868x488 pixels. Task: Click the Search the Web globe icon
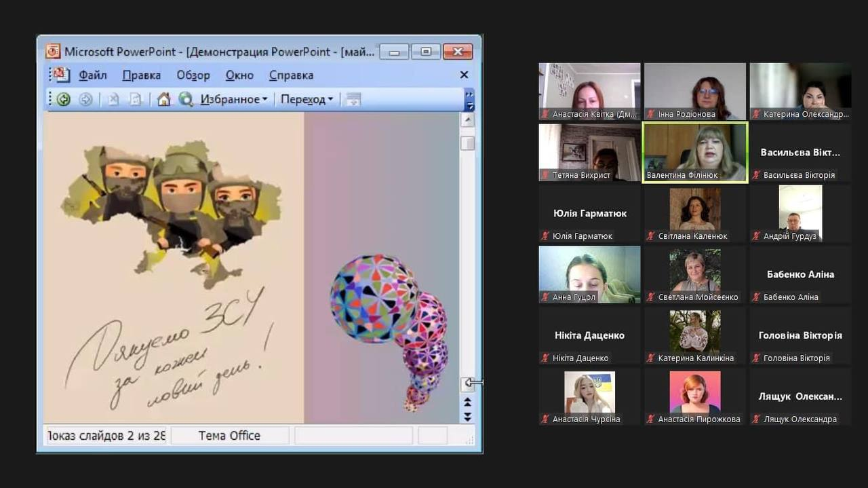coord(186,100)
